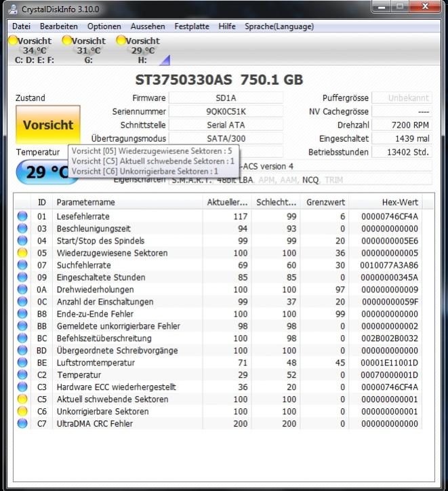Click the yellow dot for Aktuell schwebende Sektoren
The width and height of the screenshot is (448, 491).
22,399
